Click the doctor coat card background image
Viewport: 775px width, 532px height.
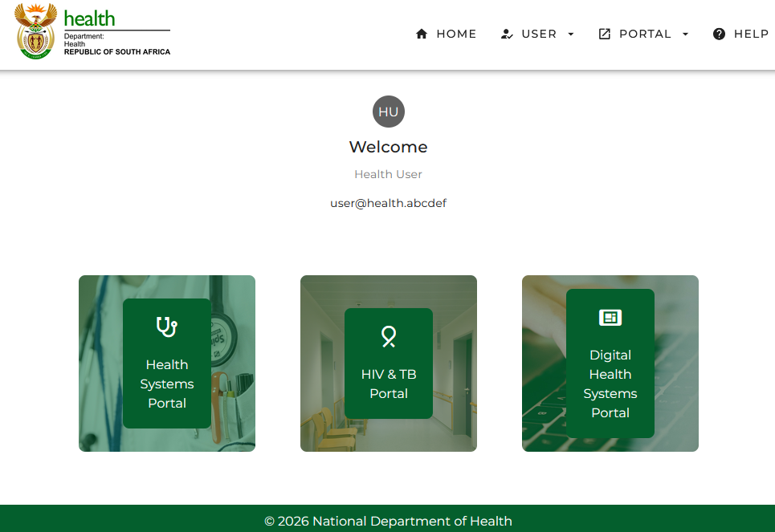101,363
